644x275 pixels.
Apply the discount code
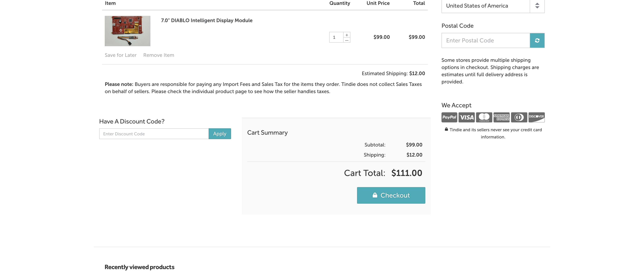[x=220, y=134]
